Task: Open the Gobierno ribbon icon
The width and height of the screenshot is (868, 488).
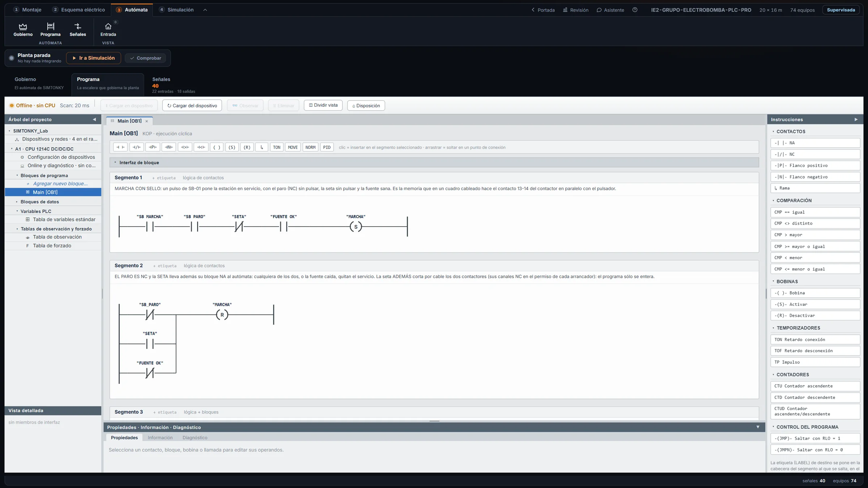Action: click(23, 30)
